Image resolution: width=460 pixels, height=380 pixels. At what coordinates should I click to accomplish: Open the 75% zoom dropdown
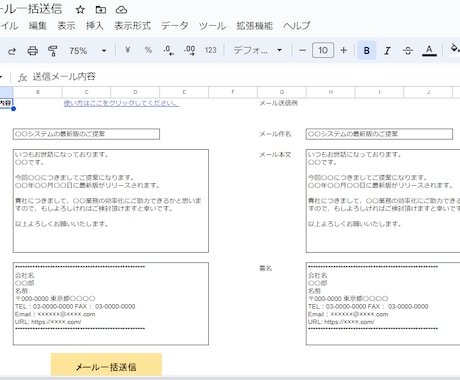pos(88,51)
